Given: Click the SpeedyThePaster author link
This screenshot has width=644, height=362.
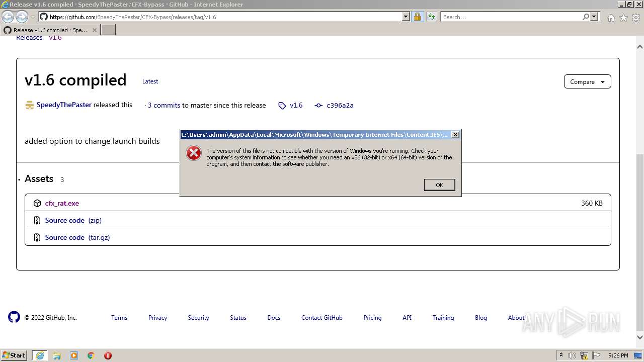Looking at the screenshot, I should 64,105.
